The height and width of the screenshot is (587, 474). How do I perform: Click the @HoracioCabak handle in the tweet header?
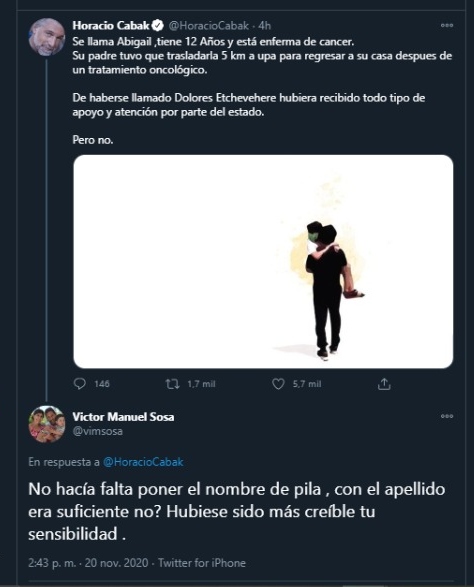pos(209,25)
